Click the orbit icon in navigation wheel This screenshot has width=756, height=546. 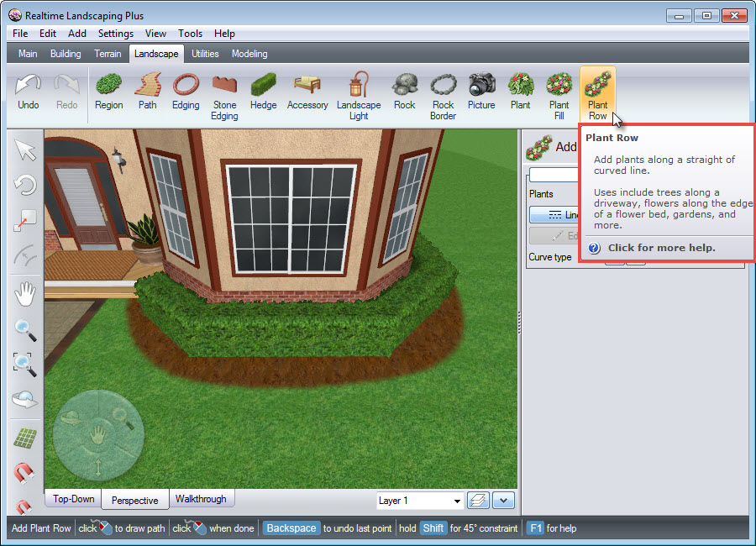click(72, 417)
